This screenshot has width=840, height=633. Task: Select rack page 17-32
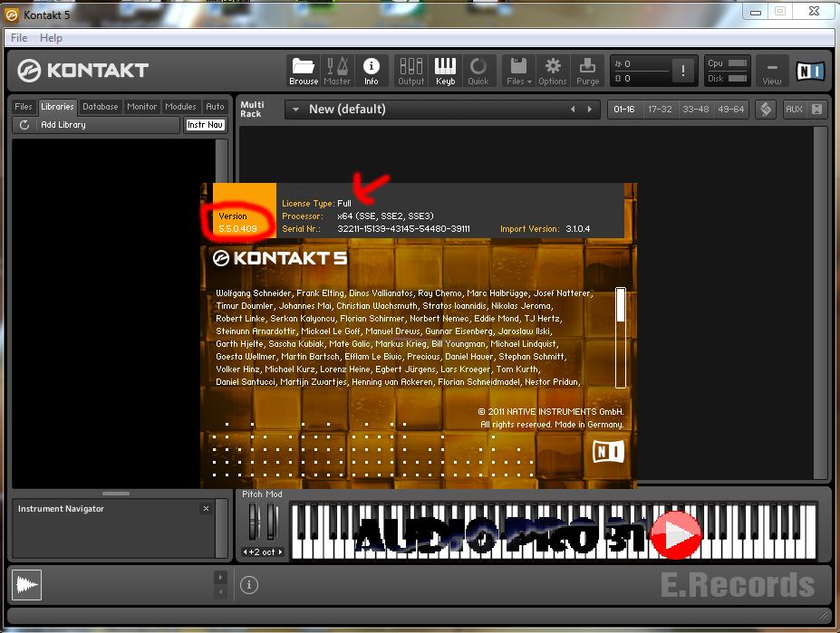tap(660, 110)
